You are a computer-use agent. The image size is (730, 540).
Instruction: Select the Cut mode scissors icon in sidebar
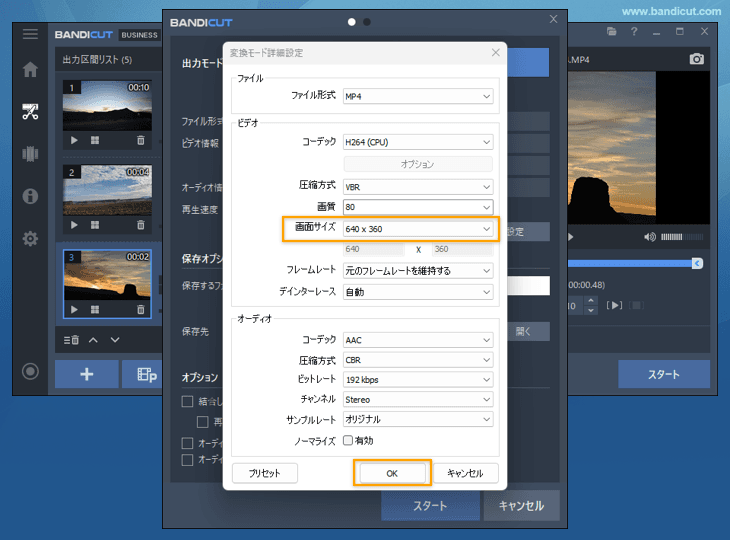point(30,112)
